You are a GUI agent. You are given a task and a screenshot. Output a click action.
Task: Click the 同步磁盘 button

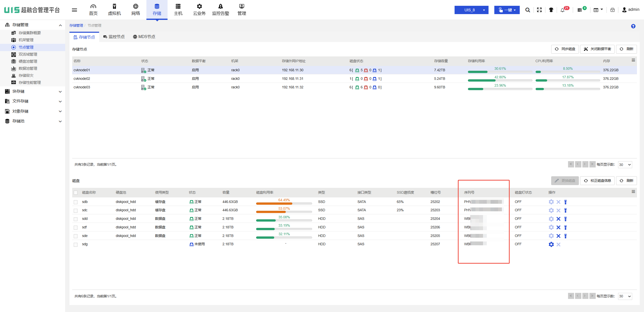pos(565,49)
